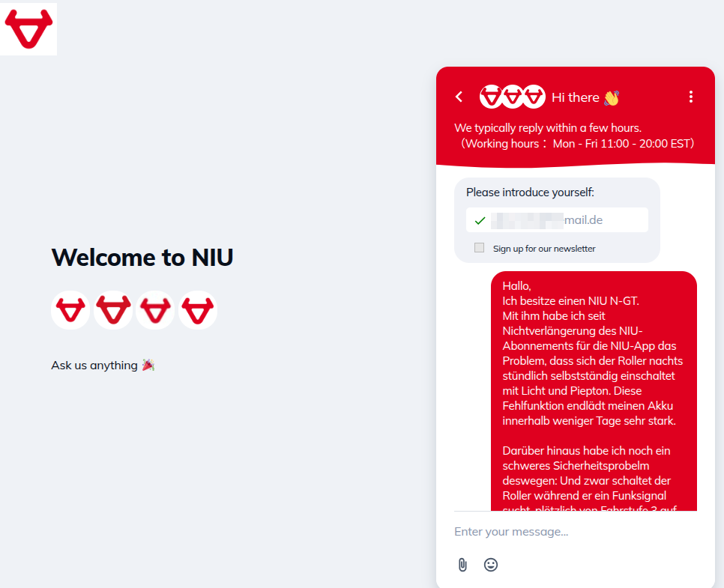Viewport: 724px width, 588px height.
Task: Click the first agent avatar in chat header
Action: (x=492, y=97)
